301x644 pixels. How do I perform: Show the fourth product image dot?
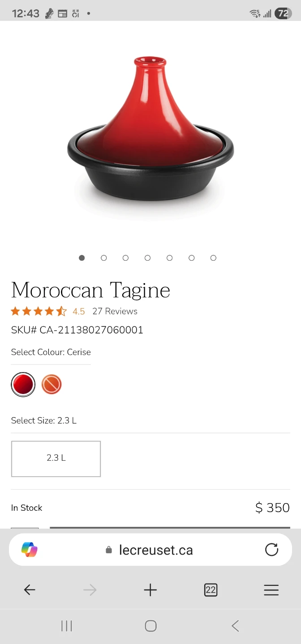tap(147, 258)
